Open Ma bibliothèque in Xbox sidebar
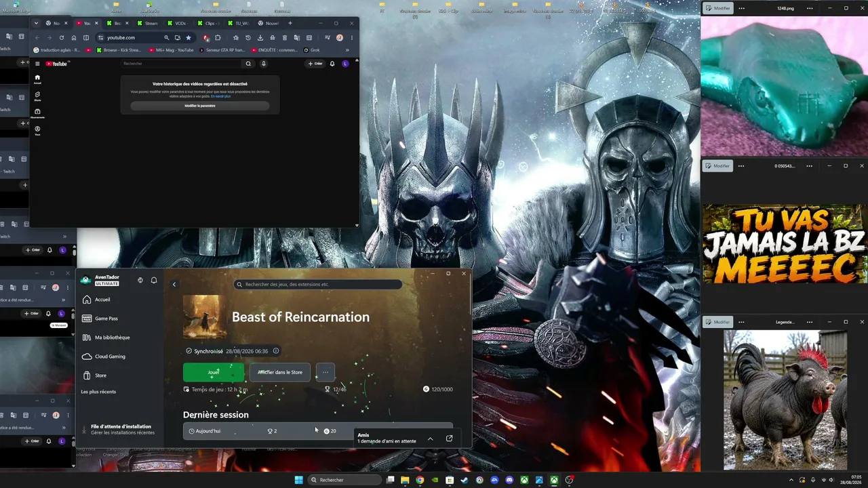The image size is (868, 488). [x=106, y=338]
